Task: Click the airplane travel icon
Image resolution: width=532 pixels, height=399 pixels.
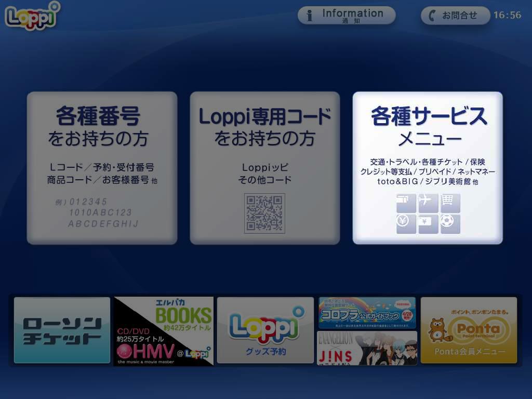Action: click(428, 203)
